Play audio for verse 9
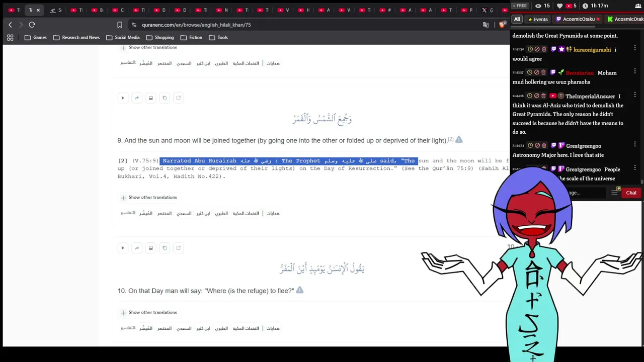The image size is (644, 362). click(x=123, y=98)
